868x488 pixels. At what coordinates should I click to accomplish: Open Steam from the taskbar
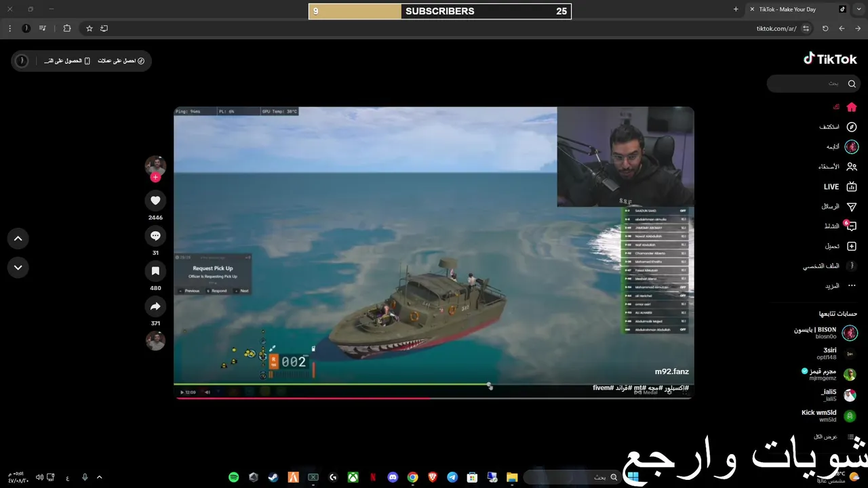pos(273,477)
